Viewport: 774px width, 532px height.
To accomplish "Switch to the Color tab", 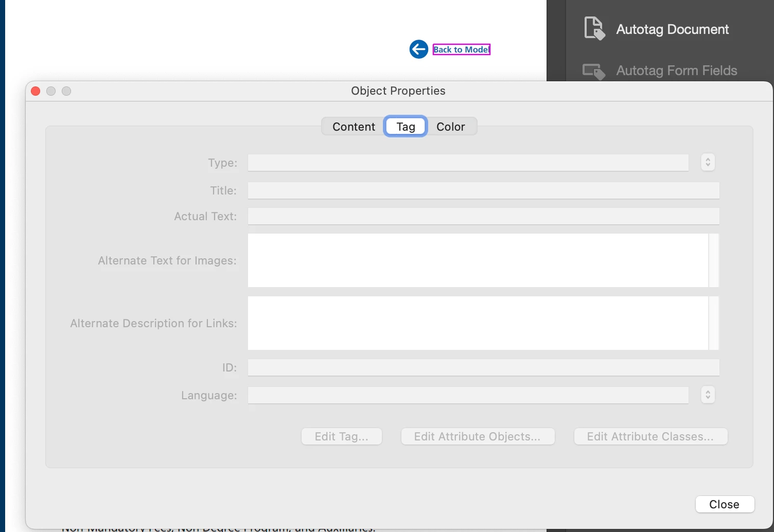I will pos(450,127).
